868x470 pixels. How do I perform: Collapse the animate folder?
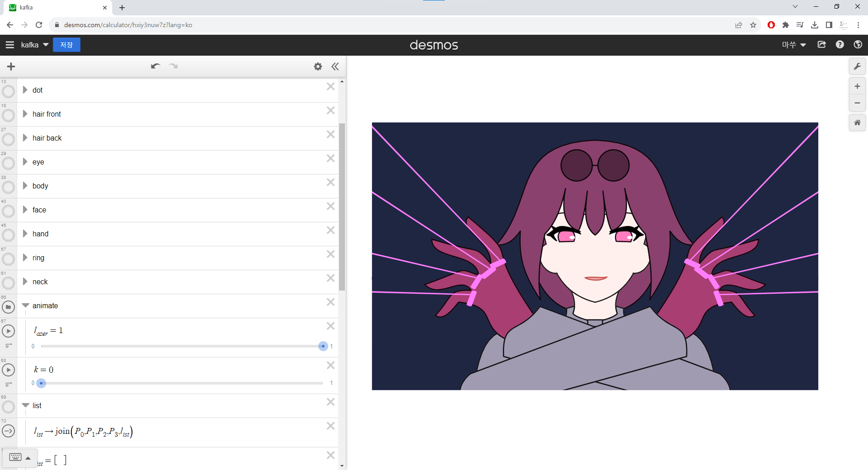pos(25,305)
